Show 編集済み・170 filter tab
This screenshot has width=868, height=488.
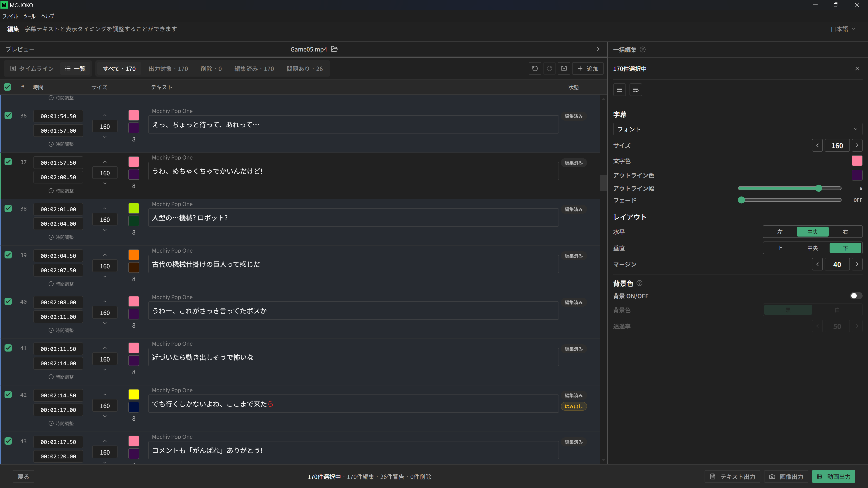point(254,69)
